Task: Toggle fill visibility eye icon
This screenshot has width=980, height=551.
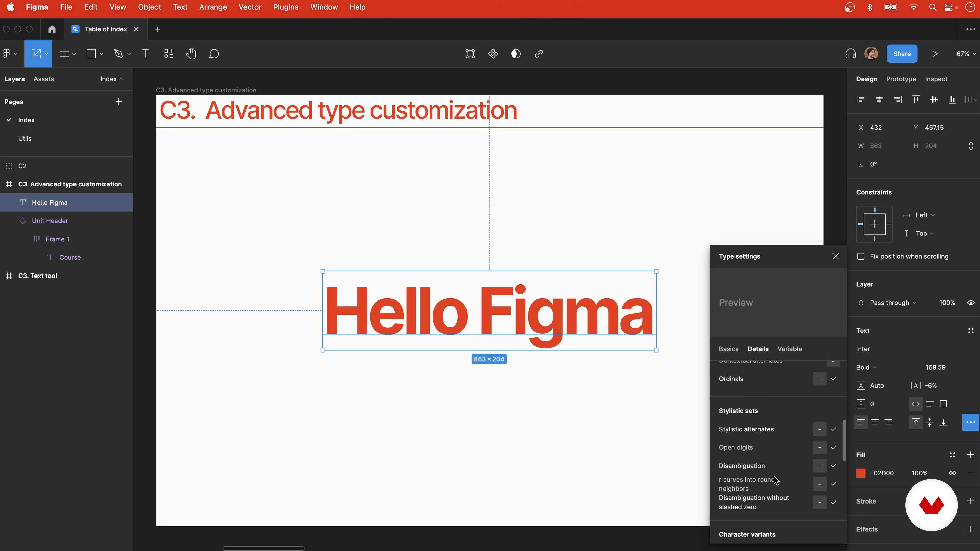Action: pos(953,473)
